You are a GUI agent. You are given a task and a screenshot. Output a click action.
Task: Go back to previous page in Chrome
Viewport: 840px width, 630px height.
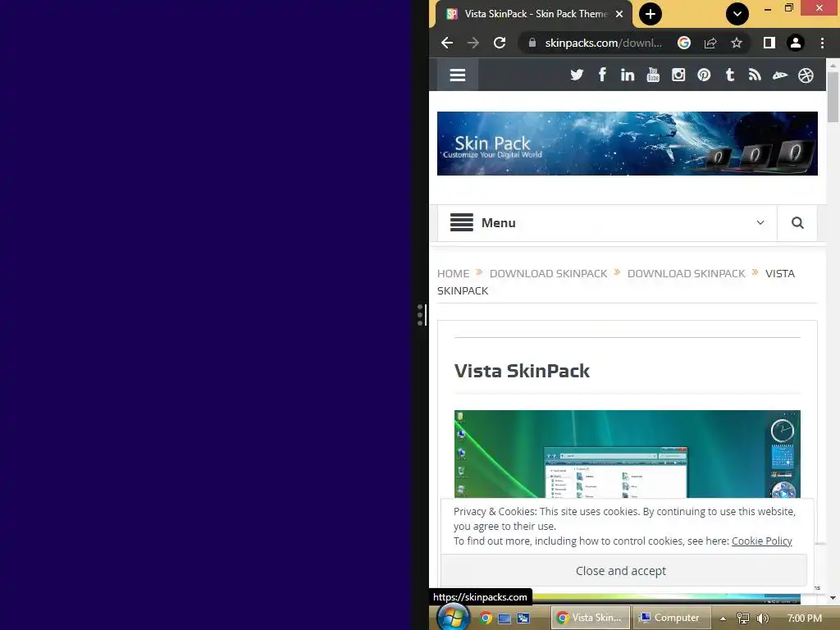click(447, 43)
